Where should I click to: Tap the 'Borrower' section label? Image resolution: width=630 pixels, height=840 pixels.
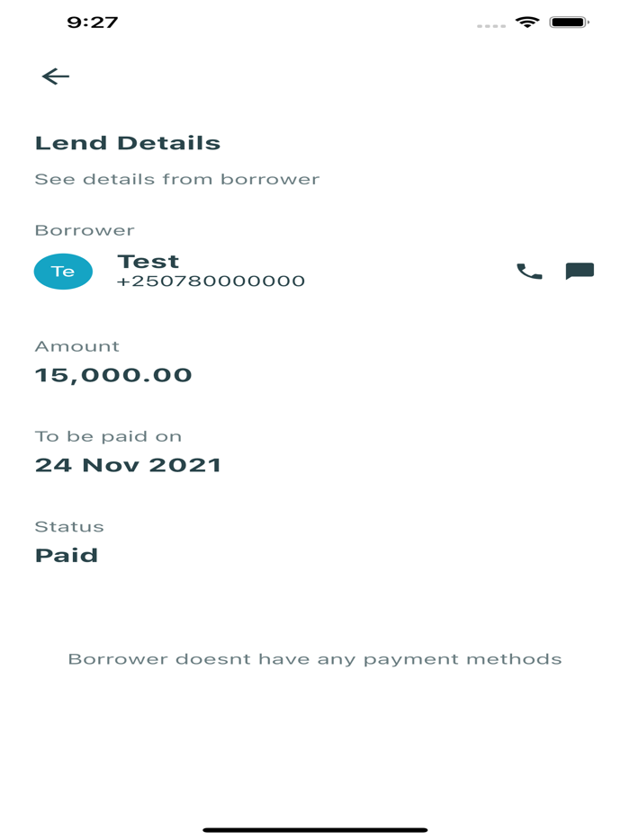(85, 230)
